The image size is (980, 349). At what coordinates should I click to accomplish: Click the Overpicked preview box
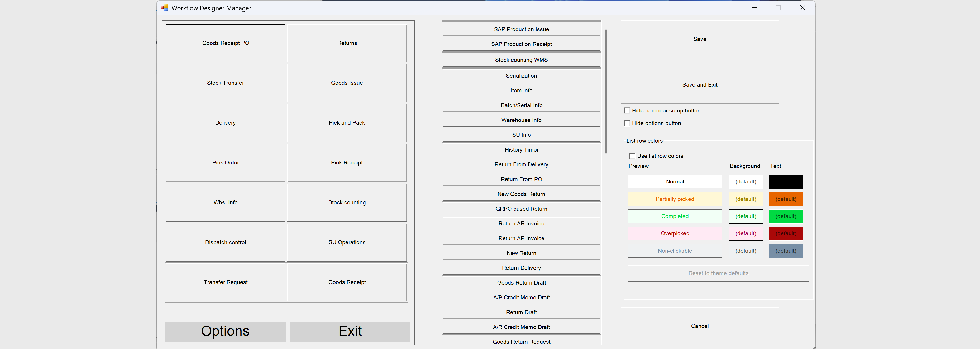click(x=675, y=233)
